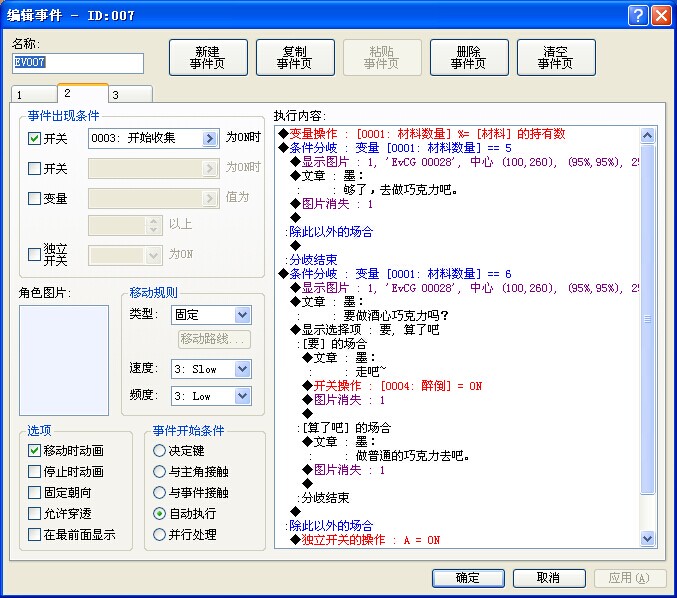Click 复制事件页 button
This screenshot has height=598, width=677.
(x=295, y=57)
